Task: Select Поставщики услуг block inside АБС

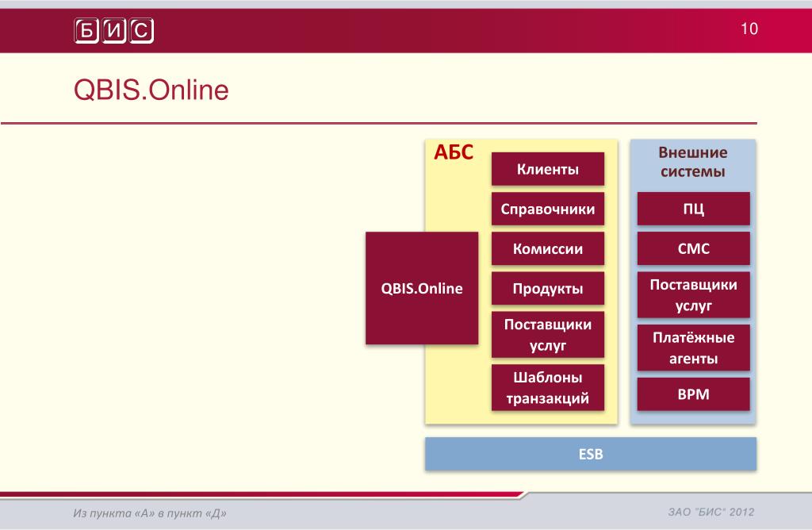Action: [x=548, y=335]
